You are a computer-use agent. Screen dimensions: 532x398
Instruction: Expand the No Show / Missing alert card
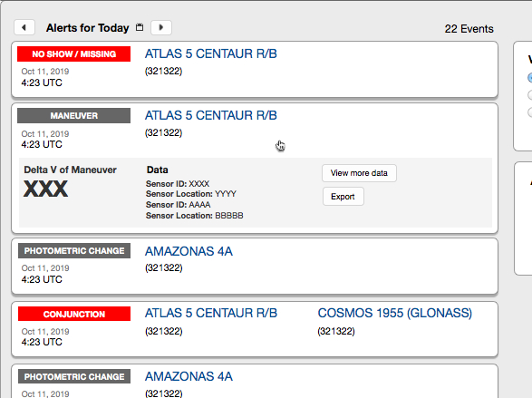(255, 70)
